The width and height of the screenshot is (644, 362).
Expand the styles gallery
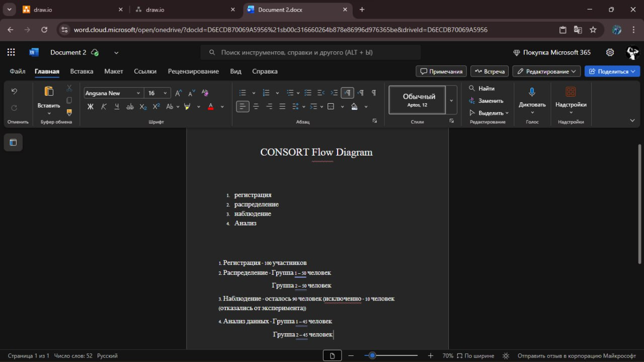point(451,100)
